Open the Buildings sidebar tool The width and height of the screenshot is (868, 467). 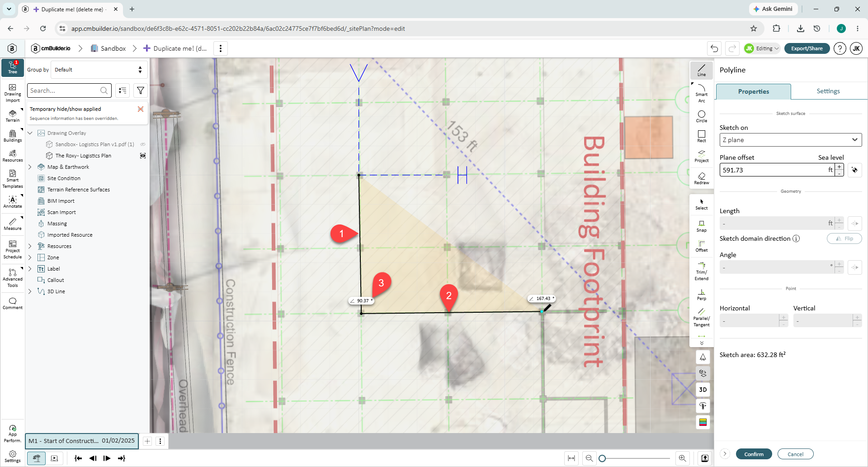point(13,136)
